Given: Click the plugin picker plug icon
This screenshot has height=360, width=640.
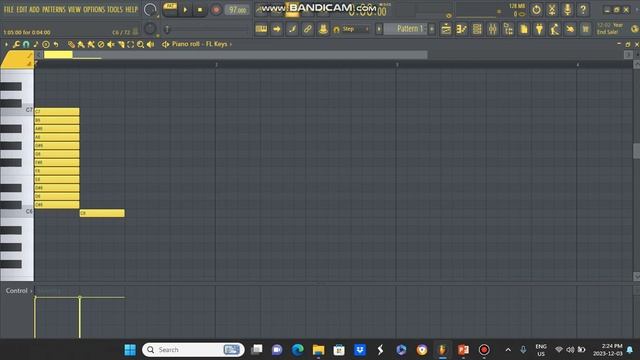Looking at the screenshot, I should [x=539, y=29].
